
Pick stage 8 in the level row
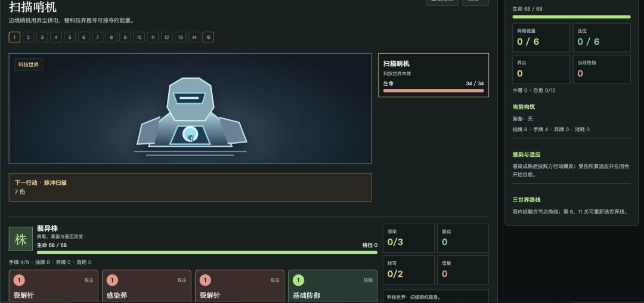pos(112,38)
